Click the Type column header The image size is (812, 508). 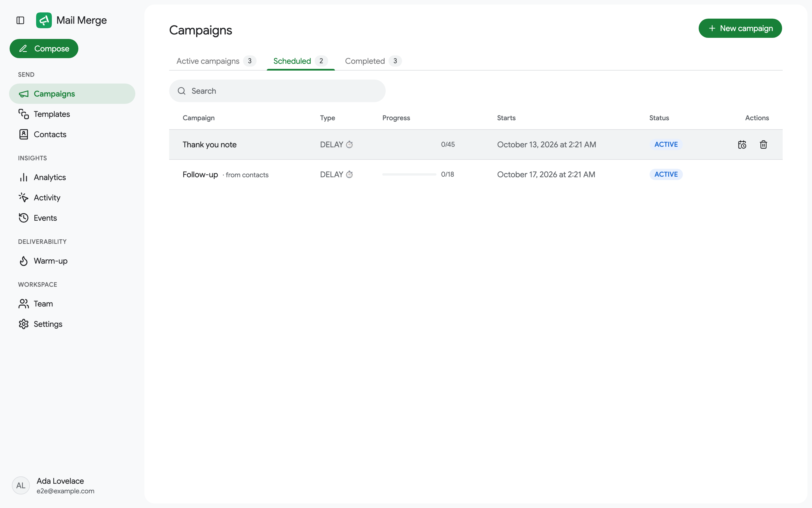click(x=328, y=118)
